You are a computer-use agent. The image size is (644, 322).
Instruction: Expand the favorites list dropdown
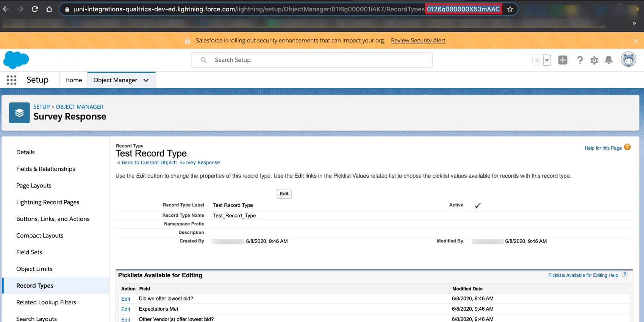click(x=547, y=60)
